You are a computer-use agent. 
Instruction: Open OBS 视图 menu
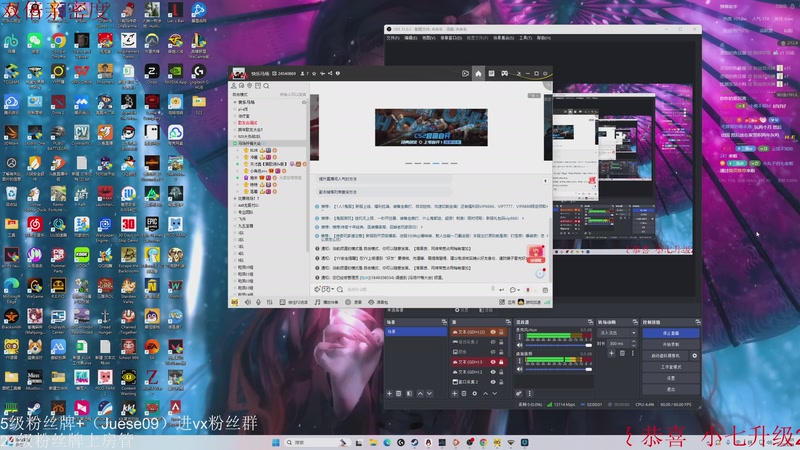point(429,38)
